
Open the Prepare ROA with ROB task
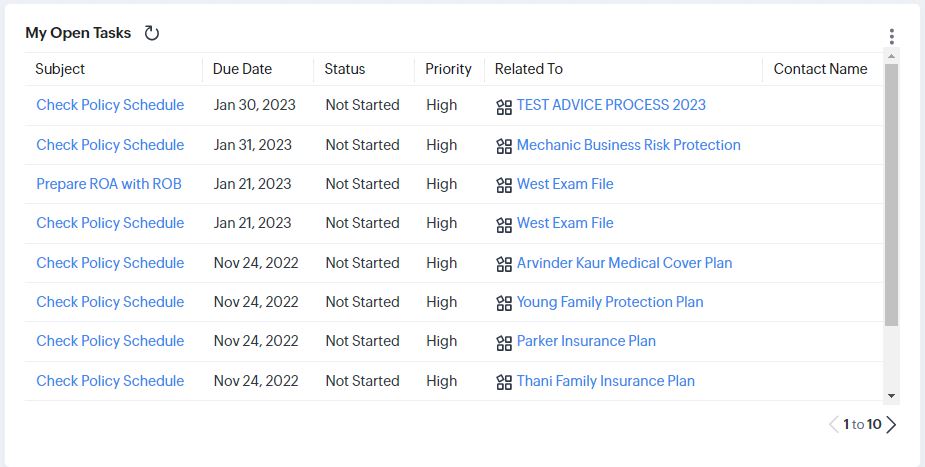109,184
